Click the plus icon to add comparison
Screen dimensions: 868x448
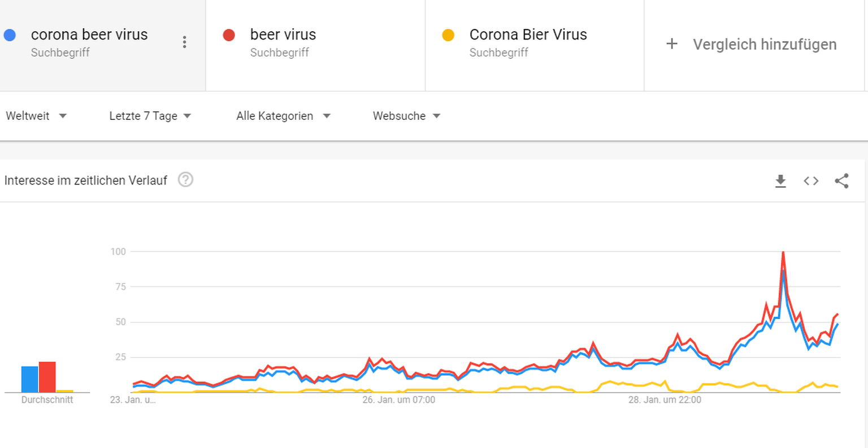coord(671,44)
